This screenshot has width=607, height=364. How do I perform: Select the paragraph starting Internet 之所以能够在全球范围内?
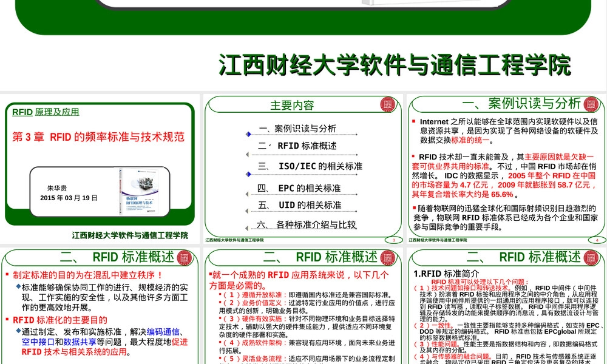tap(509, 131)
